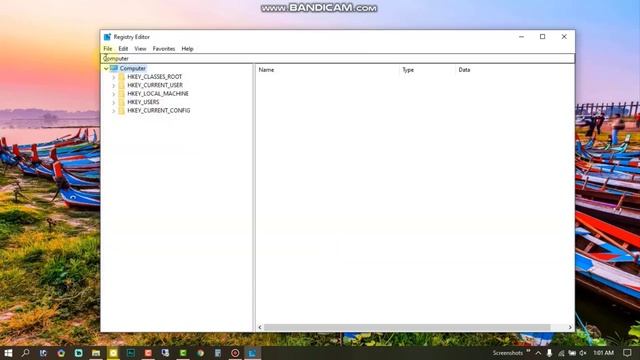640x360 pixels.
Task: Open the network tray icon
Action: coord(561,353)
